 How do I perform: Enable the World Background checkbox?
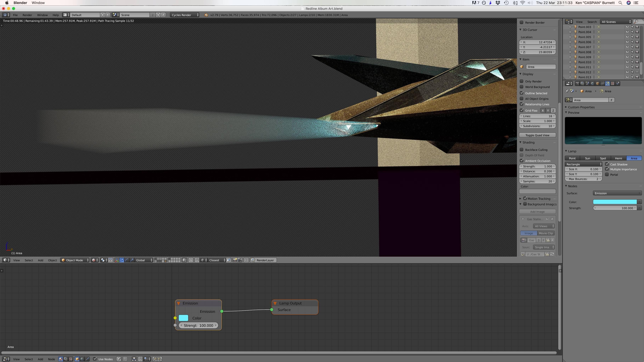[x=522, y=87]
